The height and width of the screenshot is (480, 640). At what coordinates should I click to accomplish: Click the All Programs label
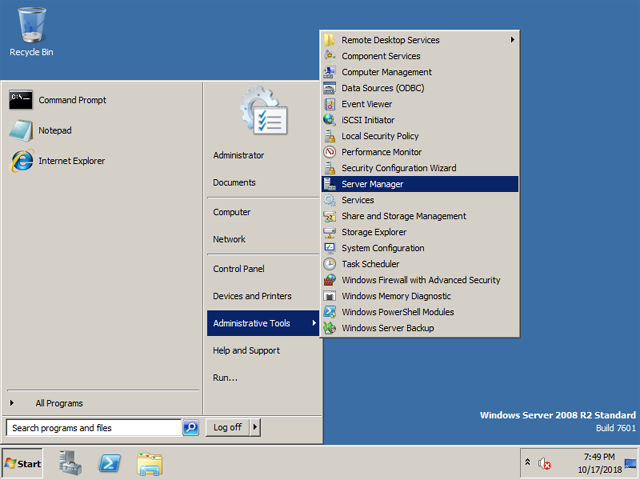(x=59, y=403)
